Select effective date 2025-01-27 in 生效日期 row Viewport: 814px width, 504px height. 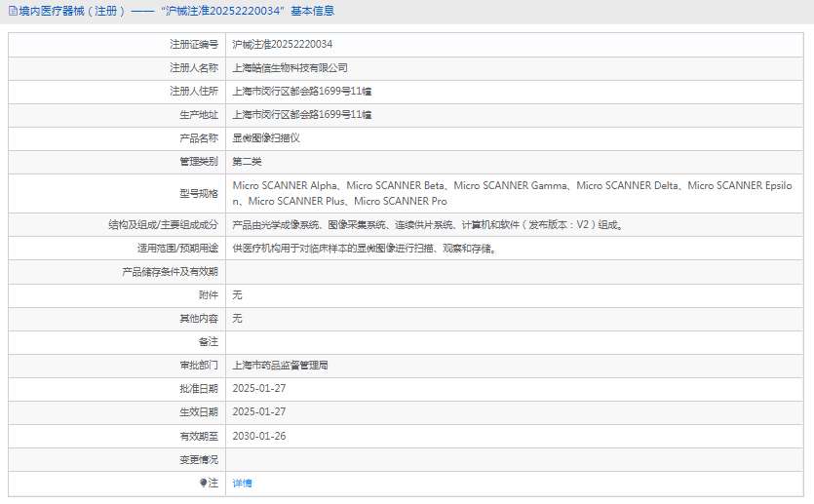259,412
